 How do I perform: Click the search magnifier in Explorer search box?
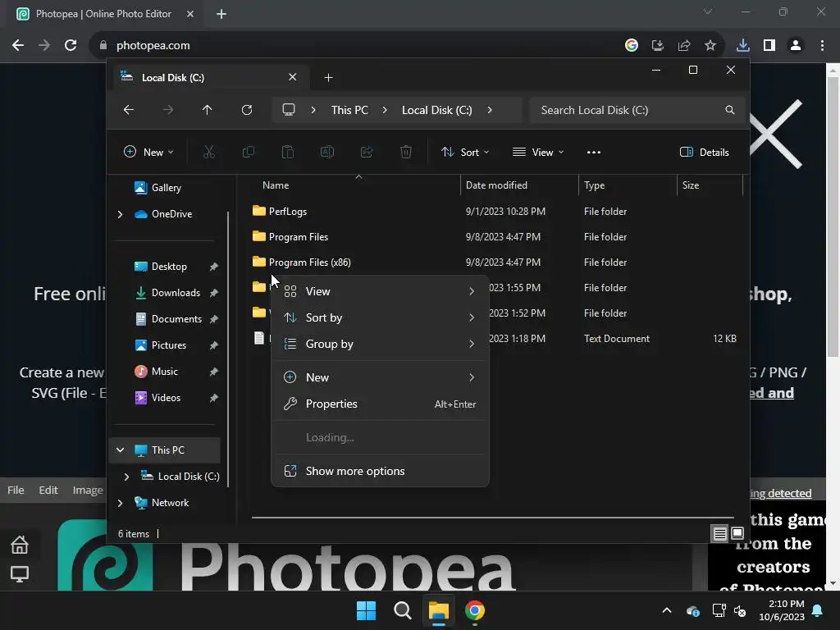tap(729, 110)
